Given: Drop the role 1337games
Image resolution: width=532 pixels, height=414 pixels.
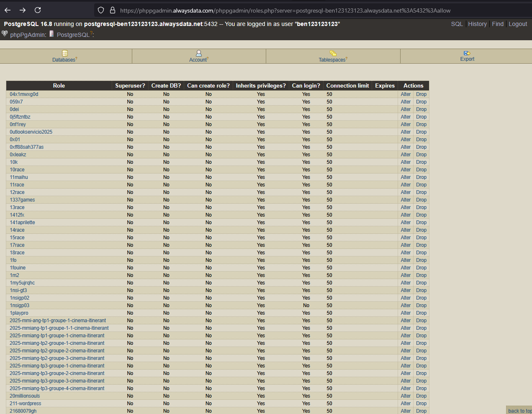Looking at the screenshot, I should [421, 200].
